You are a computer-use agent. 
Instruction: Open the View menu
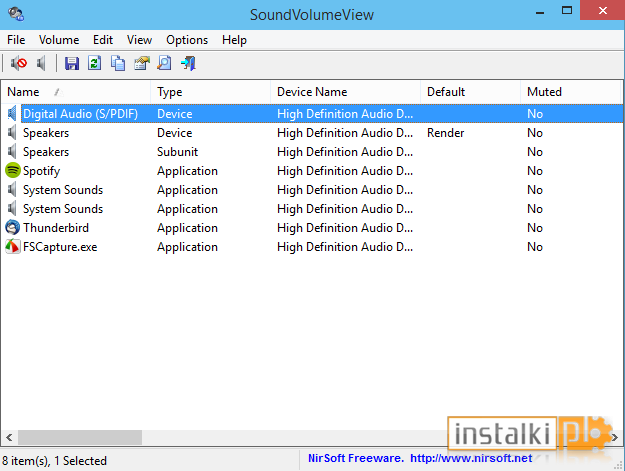point(140,40)
